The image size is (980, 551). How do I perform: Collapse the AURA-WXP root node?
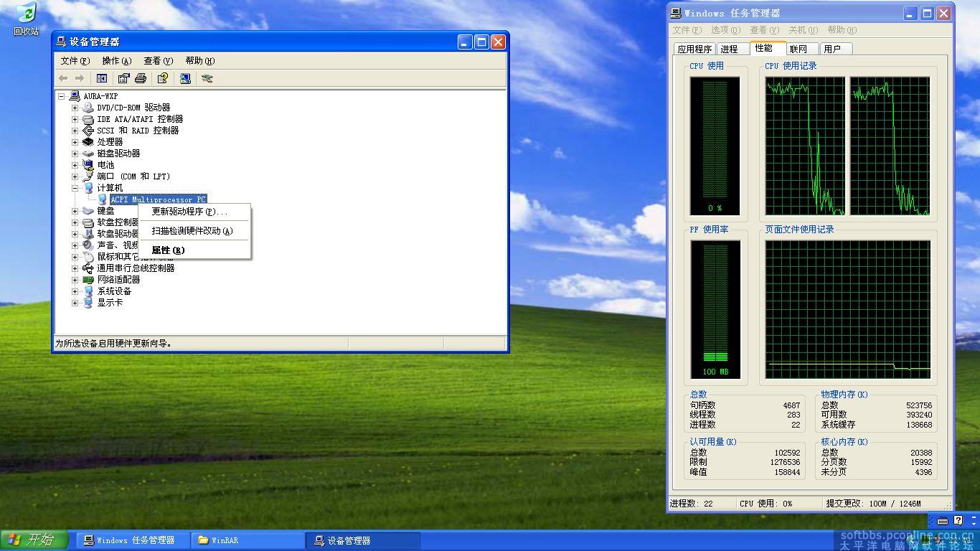[x=62, y=96]
